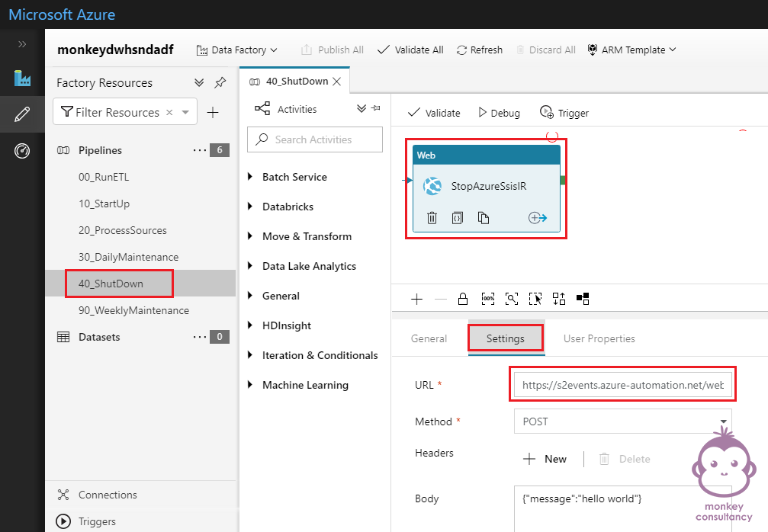This screenshot has width=768, height=532.
Task: Toggle canvas layout blocks icon
Action: tap(583, 299)
